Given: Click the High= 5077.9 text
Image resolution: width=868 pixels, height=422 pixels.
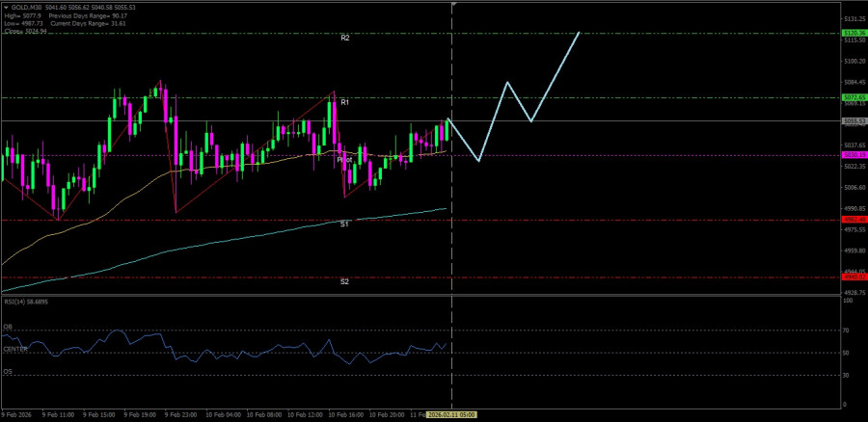Looking at the screenshot, I should [x=23, y=15].
